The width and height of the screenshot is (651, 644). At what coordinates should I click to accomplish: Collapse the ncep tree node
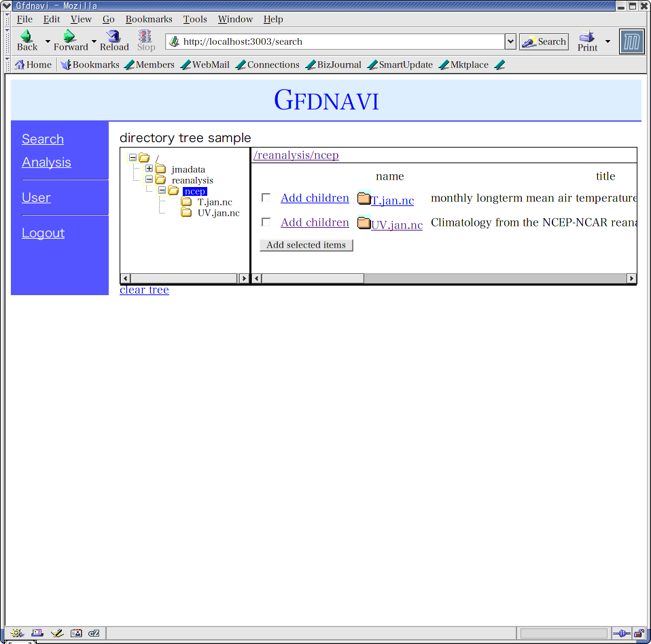[162, 190]
